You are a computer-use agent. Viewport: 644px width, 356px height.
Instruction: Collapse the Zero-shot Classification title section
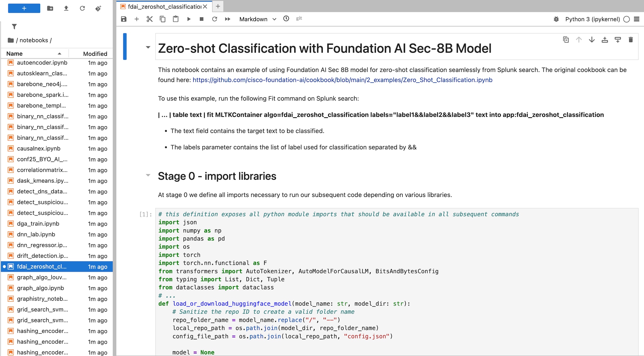[148, 47]
